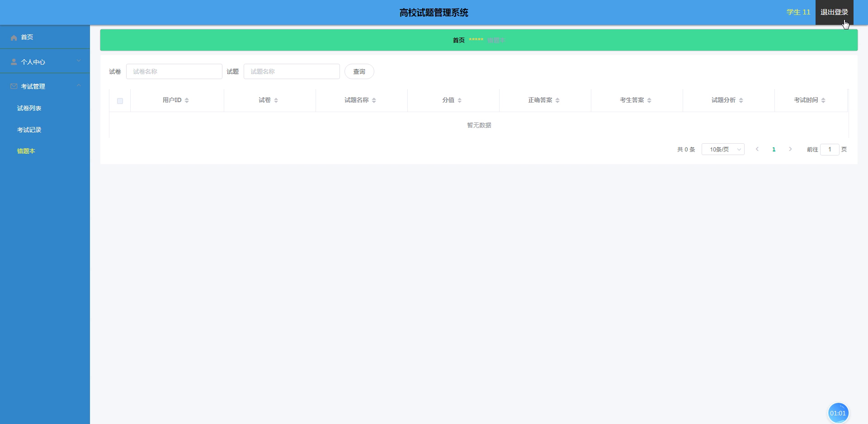Go to next page arrow in pagination
Viewport: 868px width, 424px height.
click(x=790, y=149)
